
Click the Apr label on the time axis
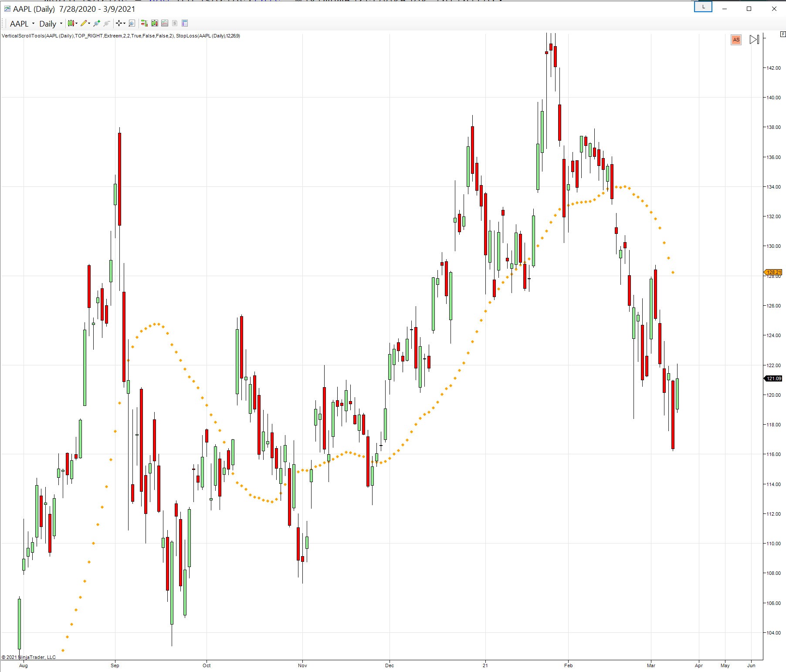699,665
